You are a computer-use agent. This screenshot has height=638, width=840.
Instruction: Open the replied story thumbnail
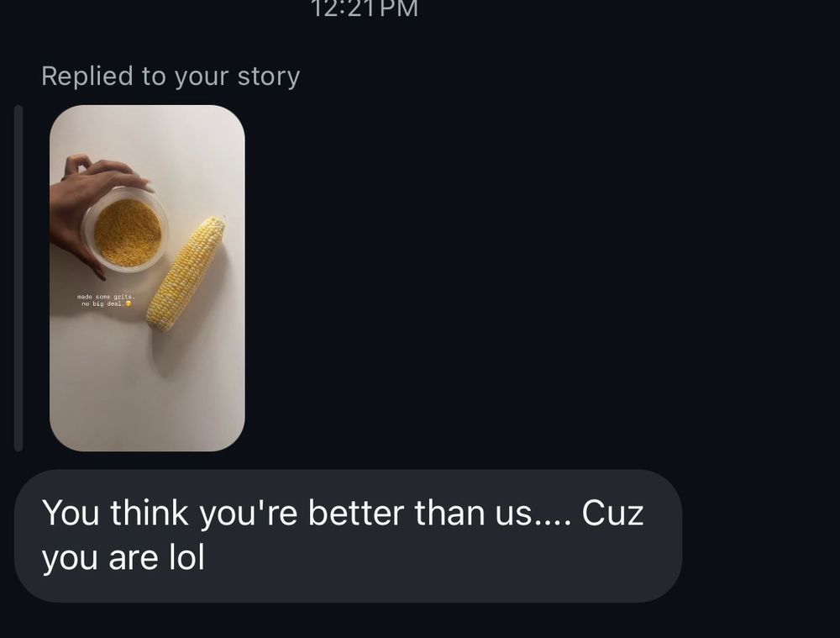point(147,277)
